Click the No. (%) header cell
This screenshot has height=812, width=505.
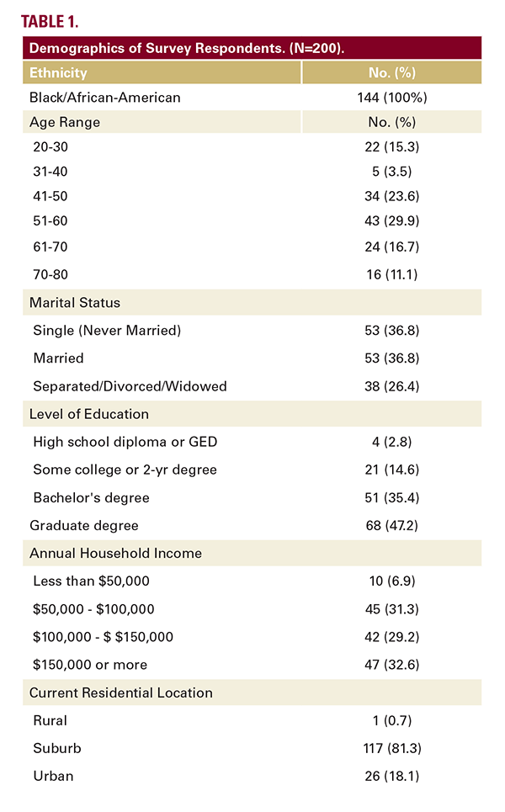pyautogui.click(x=391, y=73)
